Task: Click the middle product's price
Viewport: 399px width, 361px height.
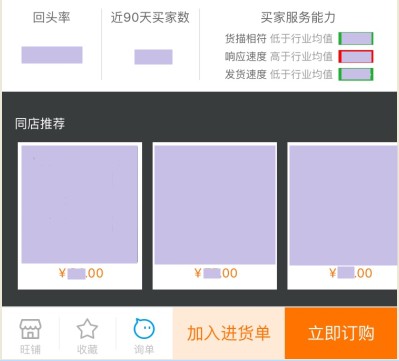Action: 216,273
